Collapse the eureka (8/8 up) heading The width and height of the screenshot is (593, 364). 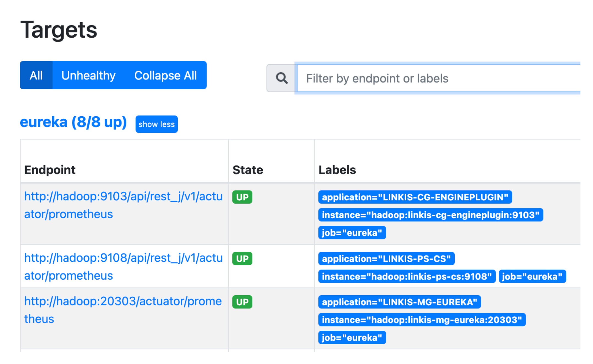(73, 122)
